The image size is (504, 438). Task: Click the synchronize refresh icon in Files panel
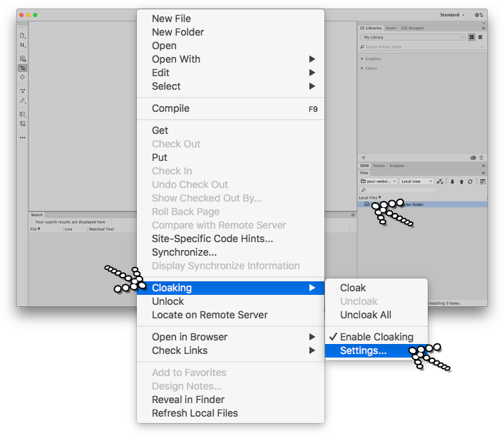coord(470,182)
